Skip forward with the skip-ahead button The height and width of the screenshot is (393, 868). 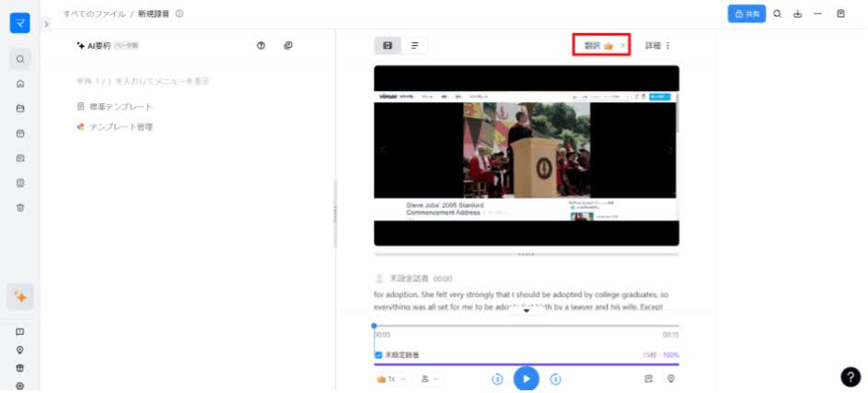pos(556,379)
